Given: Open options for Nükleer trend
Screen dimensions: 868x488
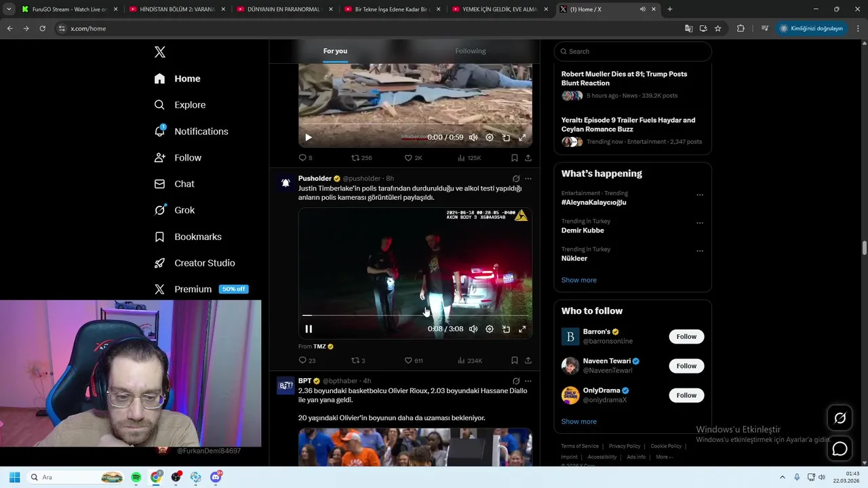Looking at the screenshot, I should (700, 251).
